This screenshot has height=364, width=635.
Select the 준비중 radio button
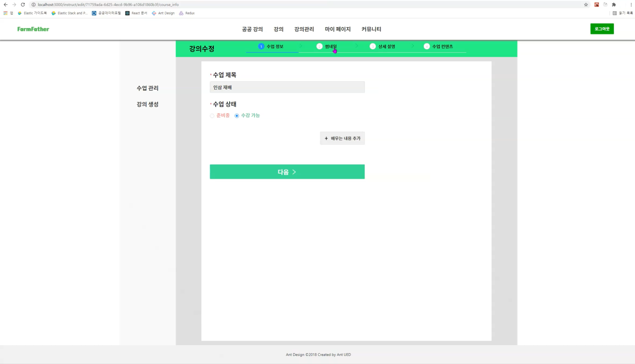(x=212, y=116)
